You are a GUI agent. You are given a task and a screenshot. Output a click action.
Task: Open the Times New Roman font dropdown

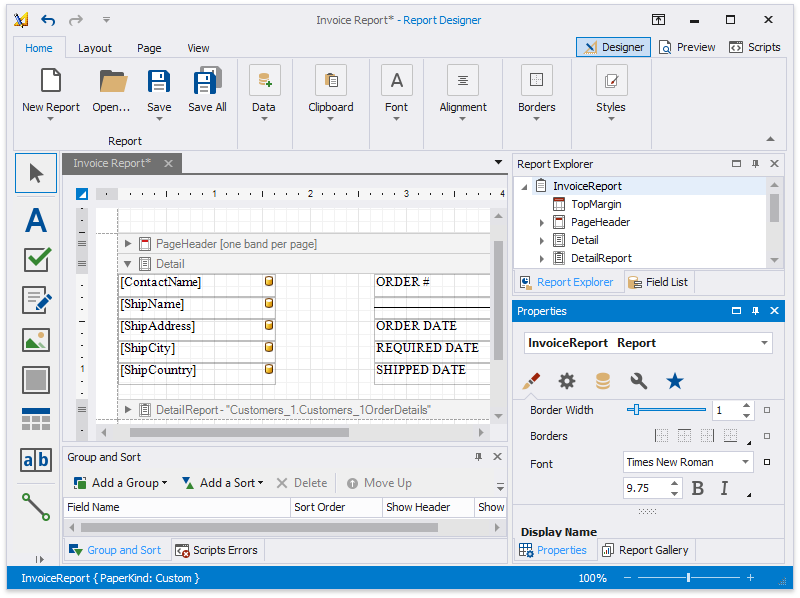pos(745,462)
